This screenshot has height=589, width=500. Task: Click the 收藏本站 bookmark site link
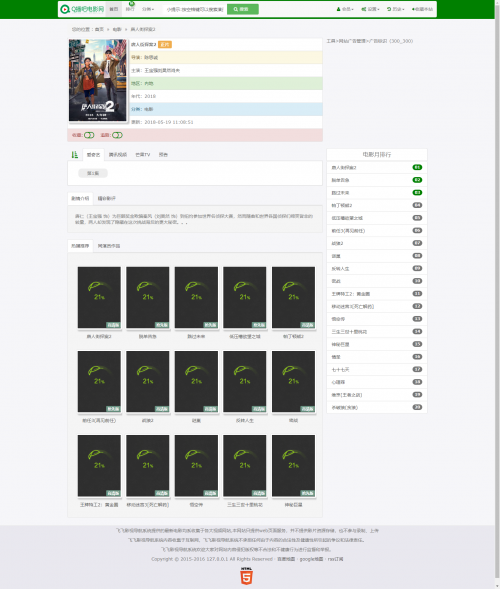pyautogui.click(x=422, y=9)
